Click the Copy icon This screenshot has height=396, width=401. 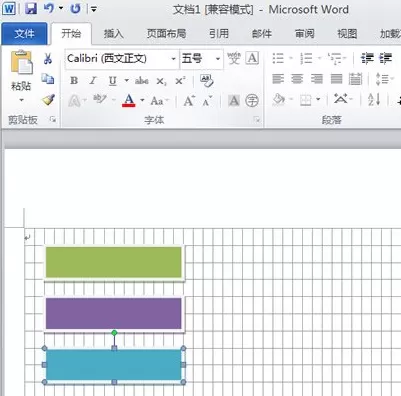pos(48,79)
